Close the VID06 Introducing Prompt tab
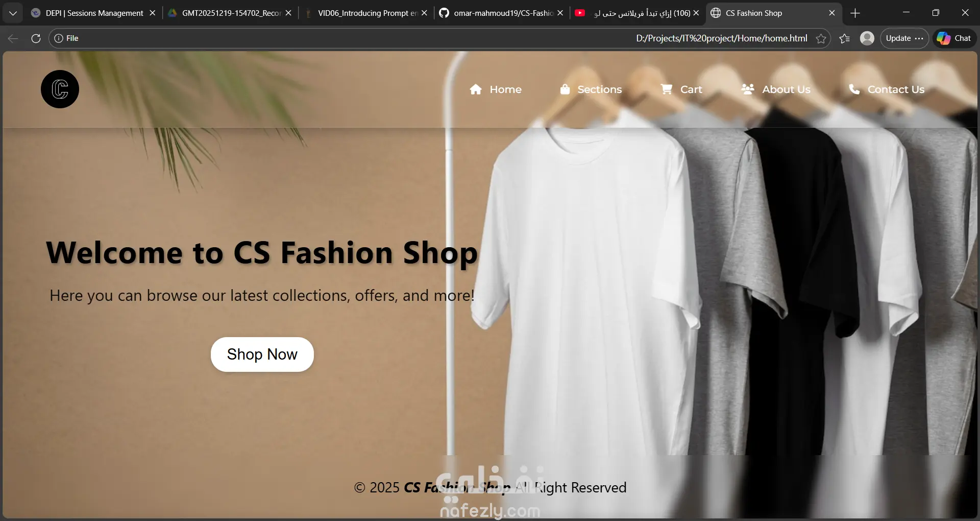Viewport: 980px width, 521px height. coord(424,13)
